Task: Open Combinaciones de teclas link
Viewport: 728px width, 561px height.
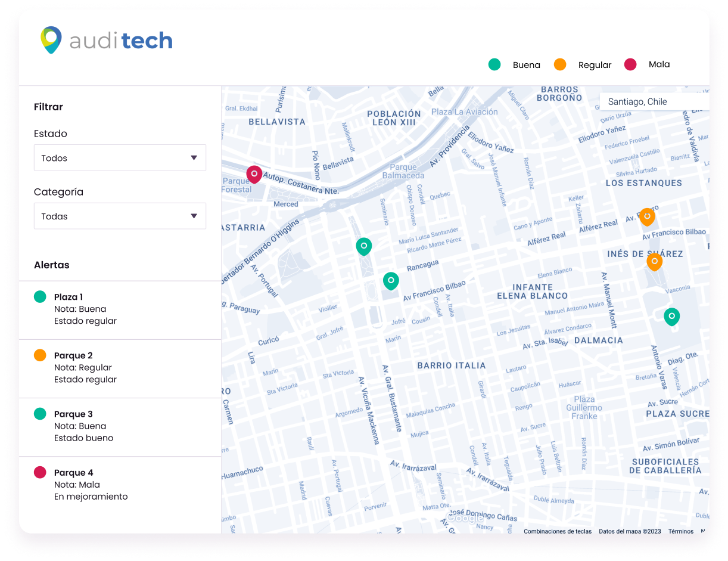Action: click(x=558, y=531)
